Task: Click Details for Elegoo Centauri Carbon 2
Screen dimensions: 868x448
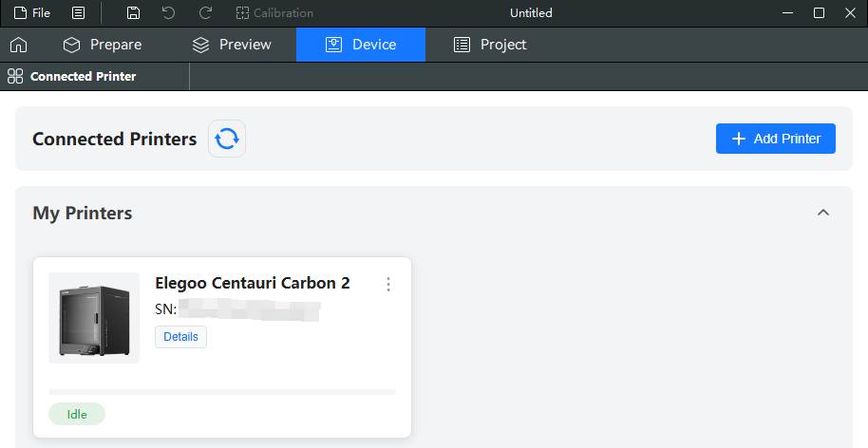Action: tap(181, 337)
